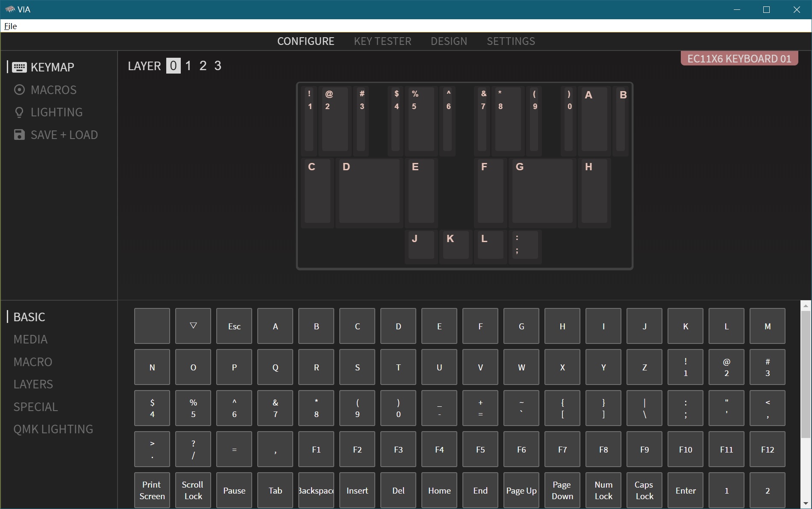Choose the LAYERS keycode category
The image size is (812, 509).
(33, 384)
